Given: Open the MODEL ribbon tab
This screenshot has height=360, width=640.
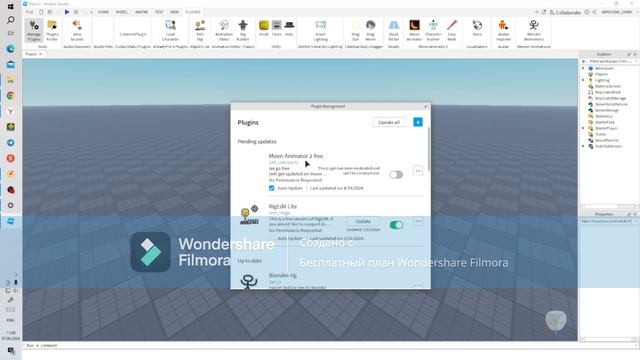Looking at the screenshot, I should coord(122,12).
